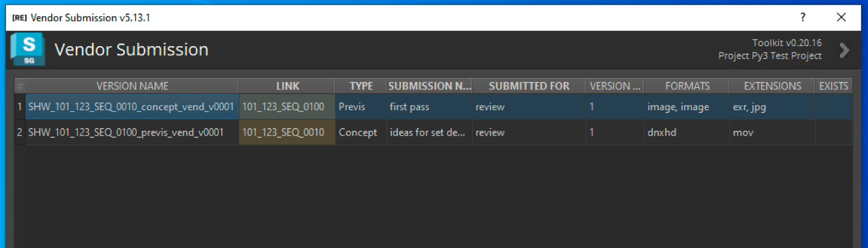Viewport: 868px width, 248px height.
Task: Click the EXISTS column header
Action: [833, 86]
